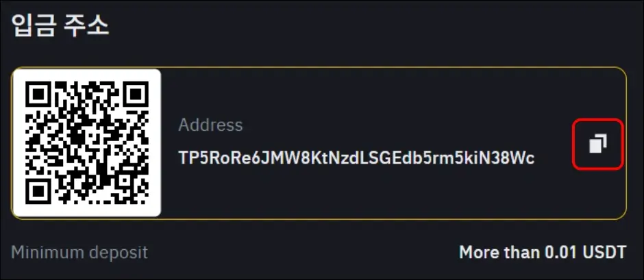Click the 주소 word in the title
This screenshot has width=644, height=280.
[86, 26]
